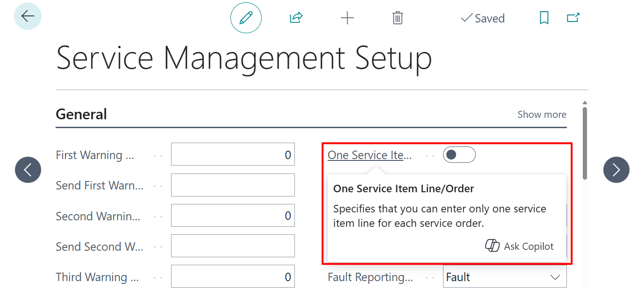Screen dimensions: 644x290
Task: Click the back arrow icon
Action: click(x=28, y=15)
